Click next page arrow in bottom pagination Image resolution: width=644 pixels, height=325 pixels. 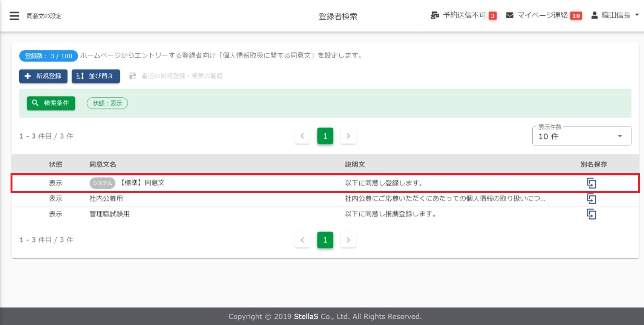pyautogui.click(x=348, y=240)
